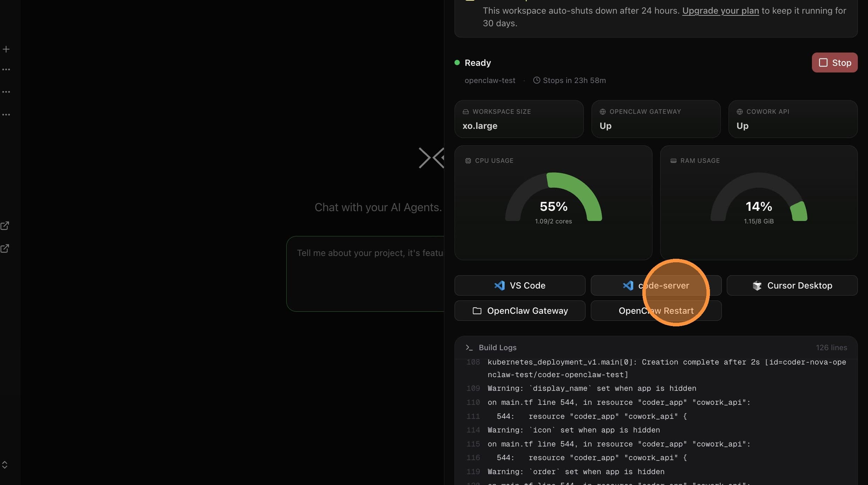Click the Workspace Size card
868x485 pixels.
519,119
